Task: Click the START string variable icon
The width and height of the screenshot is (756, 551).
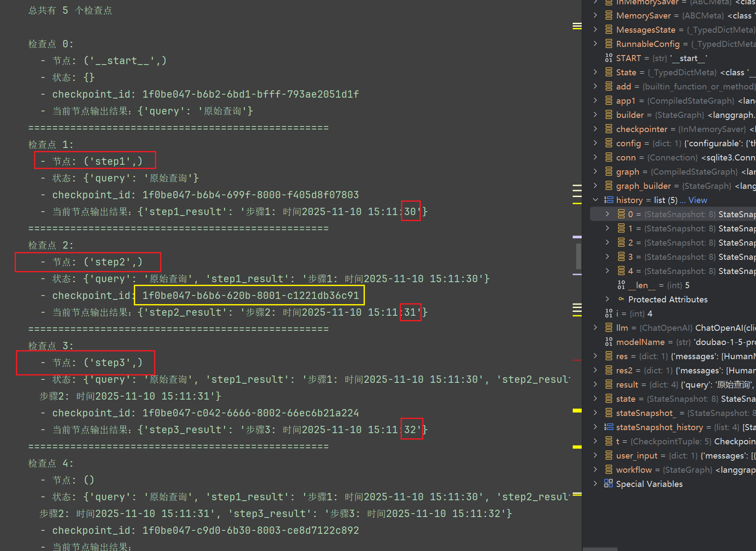Action: coord(608,58)
